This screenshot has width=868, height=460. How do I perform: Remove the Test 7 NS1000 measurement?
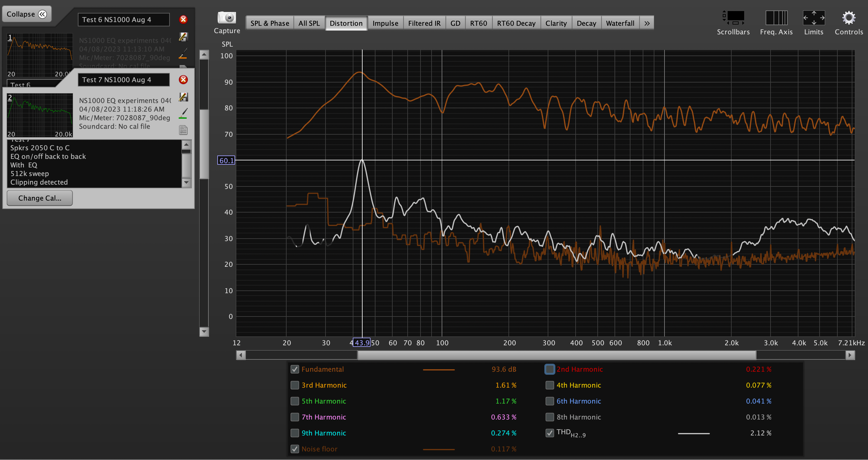coord(183,80)
